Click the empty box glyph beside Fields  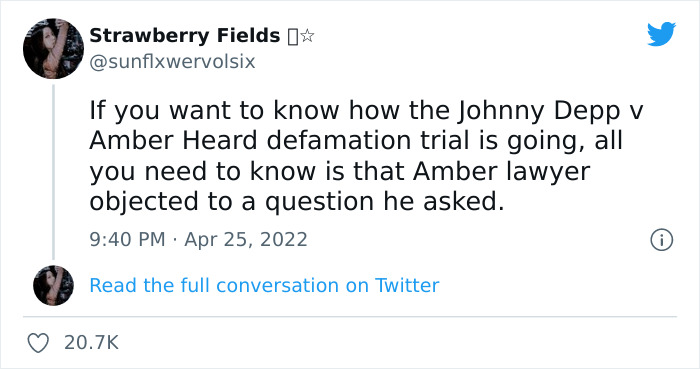pyautogui.click(x=293, y=37)
